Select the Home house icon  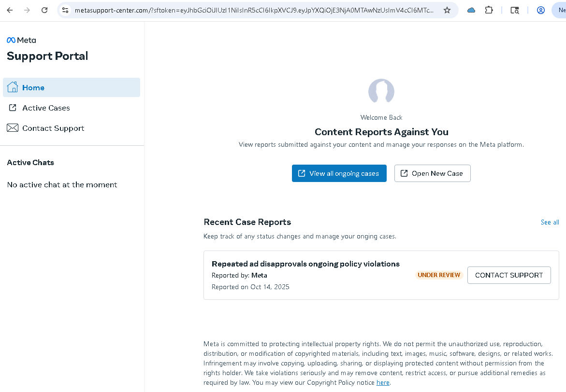click(13, 87)
